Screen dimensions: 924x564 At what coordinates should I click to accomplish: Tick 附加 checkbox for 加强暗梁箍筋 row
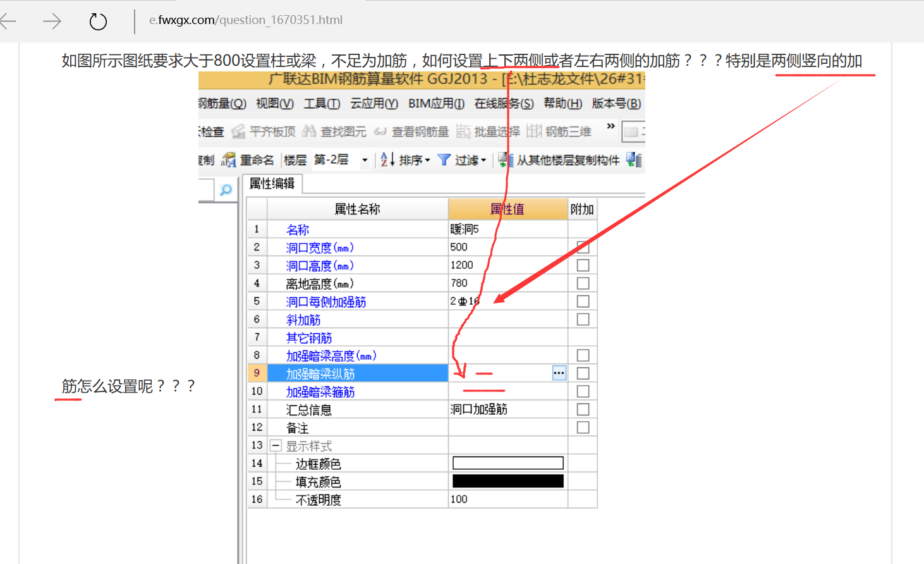pyautogui.click(x=583, y=391)
